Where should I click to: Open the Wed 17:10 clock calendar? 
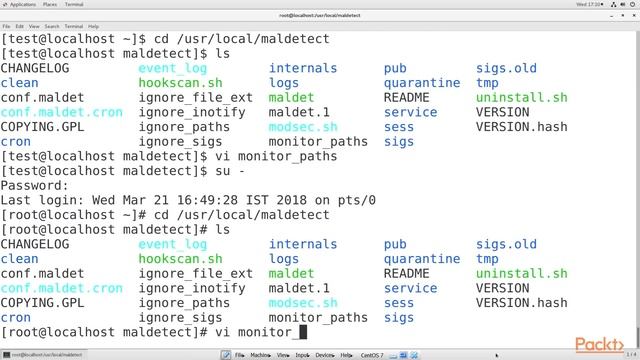pos(589,4)
